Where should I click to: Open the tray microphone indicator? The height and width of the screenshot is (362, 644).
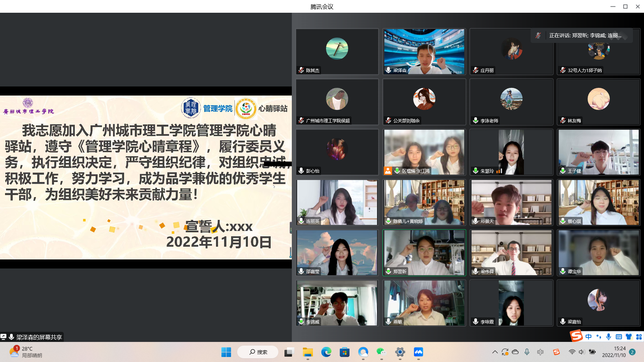coord(527,352)
